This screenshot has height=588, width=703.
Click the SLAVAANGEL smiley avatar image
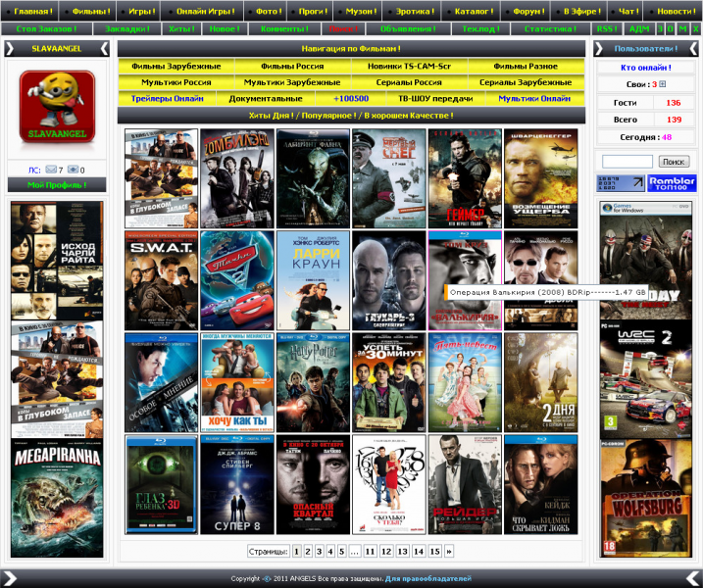click(57, 107)
